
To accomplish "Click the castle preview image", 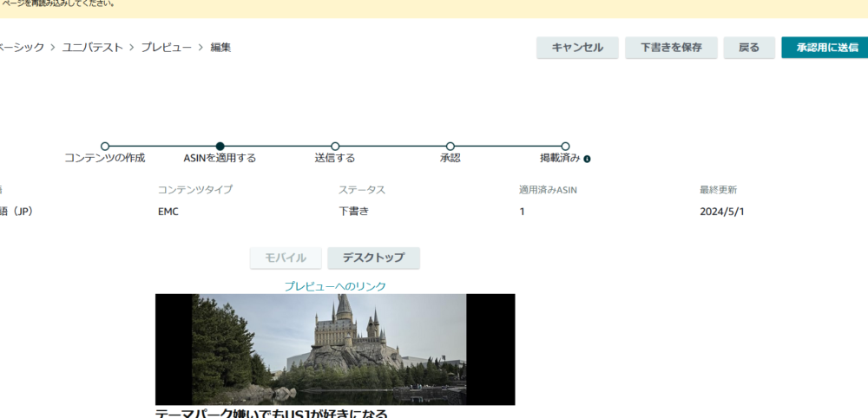I will [x=335, y=349].
